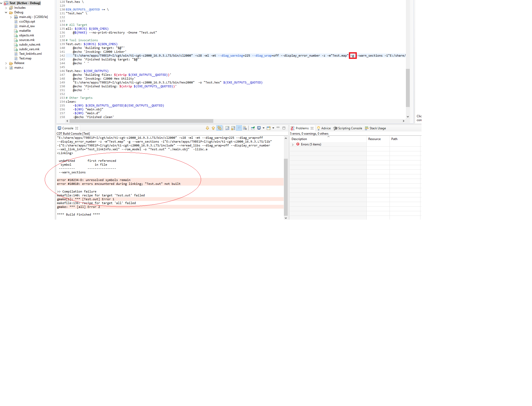Screen dimensions: 532x406
Task: Click the Clear Console icon
Action: click(245, 128)
